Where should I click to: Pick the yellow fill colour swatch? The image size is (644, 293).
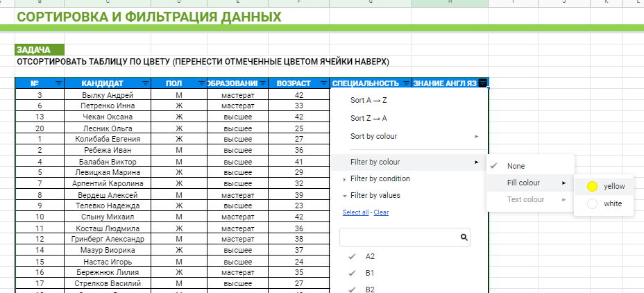point(592,186)
